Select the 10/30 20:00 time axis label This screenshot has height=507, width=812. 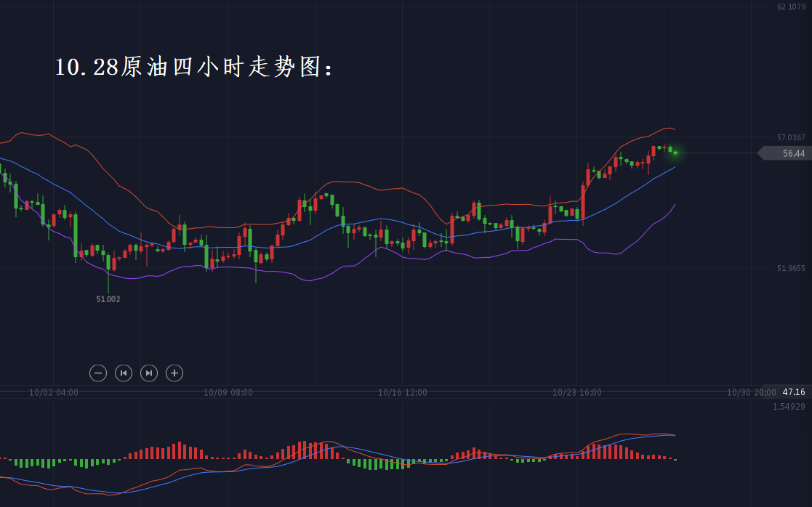click(751, 392)
